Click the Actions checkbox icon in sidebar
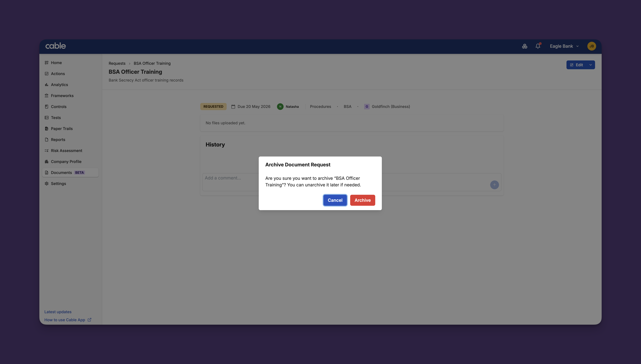 46,74
